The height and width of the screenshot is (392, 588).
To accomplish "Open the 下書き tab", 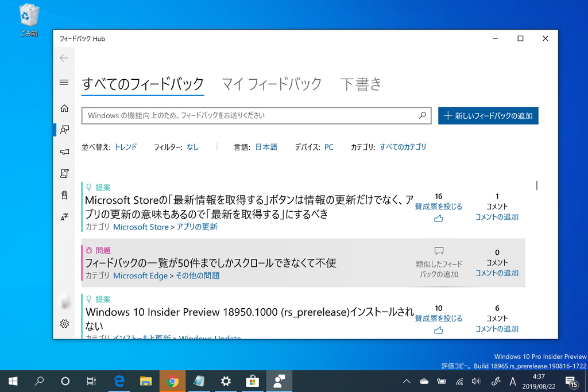I will [361, 84].
